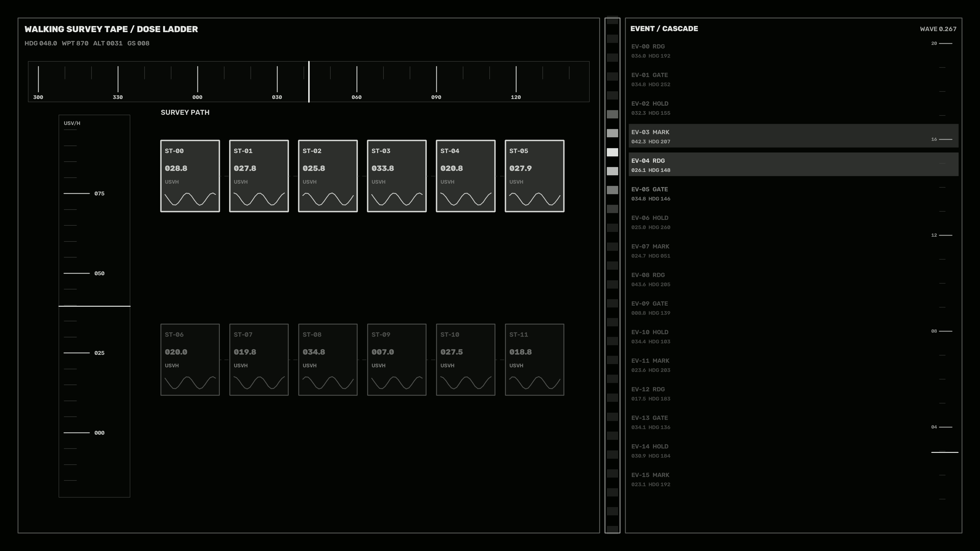Click the 08 mark on wave scale
The height and width of the screenshot is (551, 980).
pyautogui.click(x=941, y=331)
